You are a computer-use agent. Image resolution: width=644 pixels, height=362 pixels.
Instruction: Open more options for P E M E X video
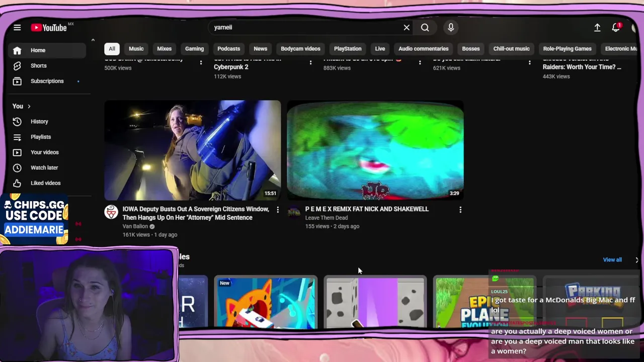(x=460, y=210)
